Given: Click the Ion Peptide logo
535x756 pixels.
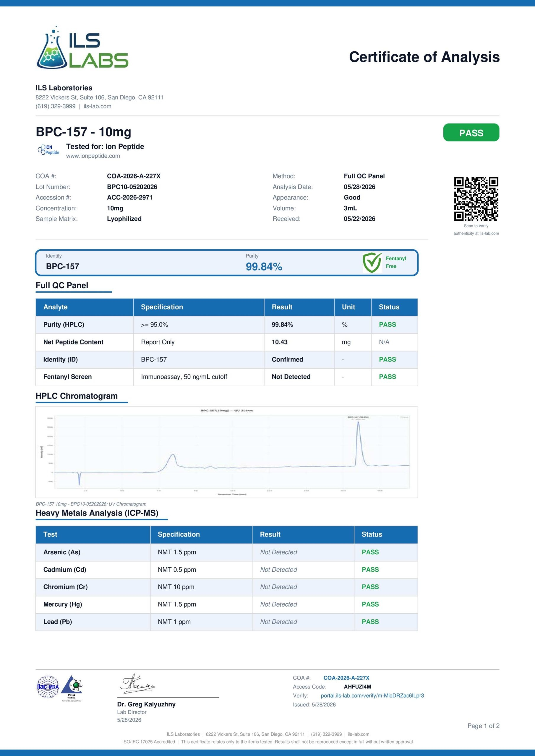Looking at the screenshot, I should tap(48, 150).
